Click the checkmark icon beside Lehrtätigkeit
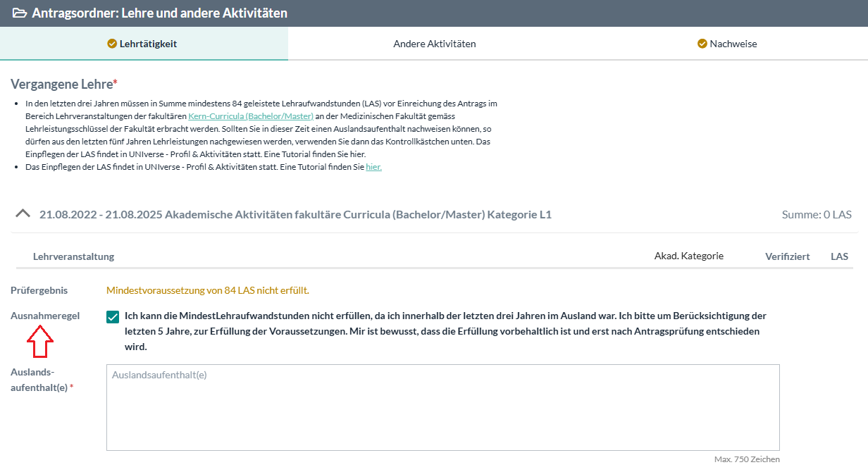 pos(112,44)
